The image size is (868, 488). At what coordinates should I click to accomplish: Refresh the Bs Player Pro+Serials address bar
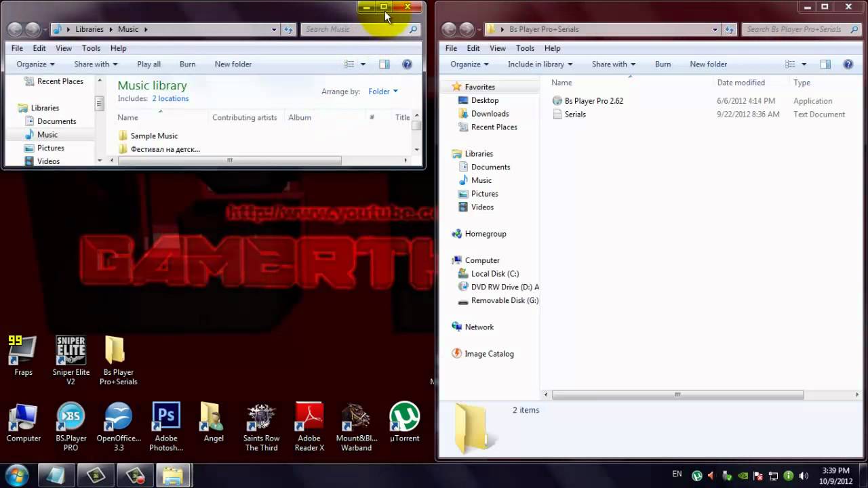click(730, 29)
